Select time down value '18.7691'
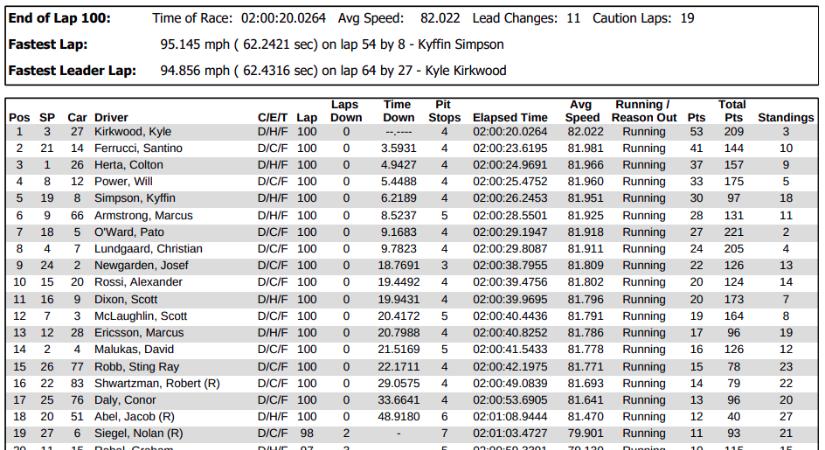 pos(399,266)
